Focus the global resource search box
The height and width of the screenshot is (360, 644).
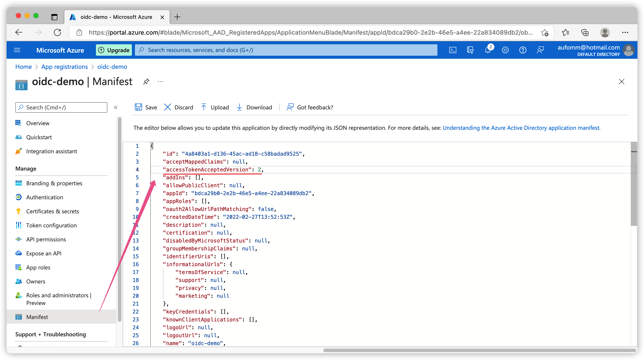coord(286,50)
